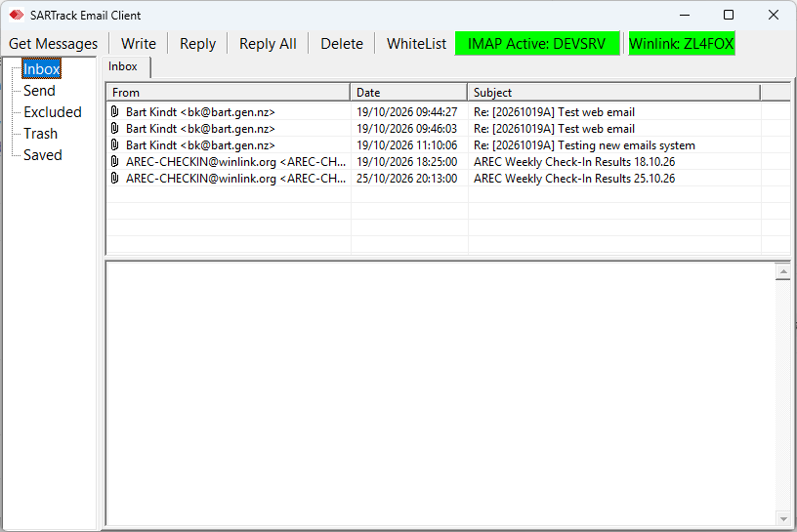Open 'AREC Weekly Check-In Results 18.10.26'

point(574,162)
